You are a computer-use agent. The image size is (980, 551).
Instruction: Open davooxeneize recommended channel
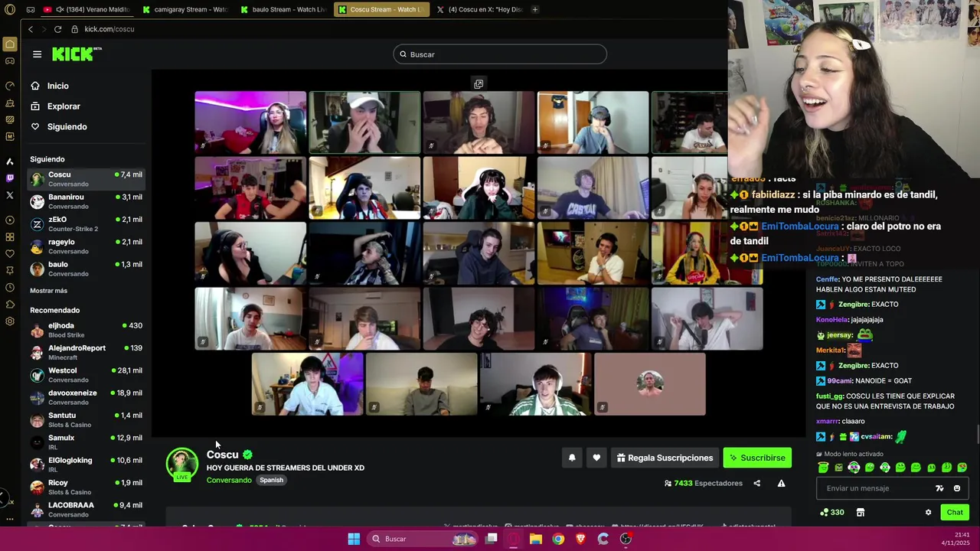[x=86, y=397]
